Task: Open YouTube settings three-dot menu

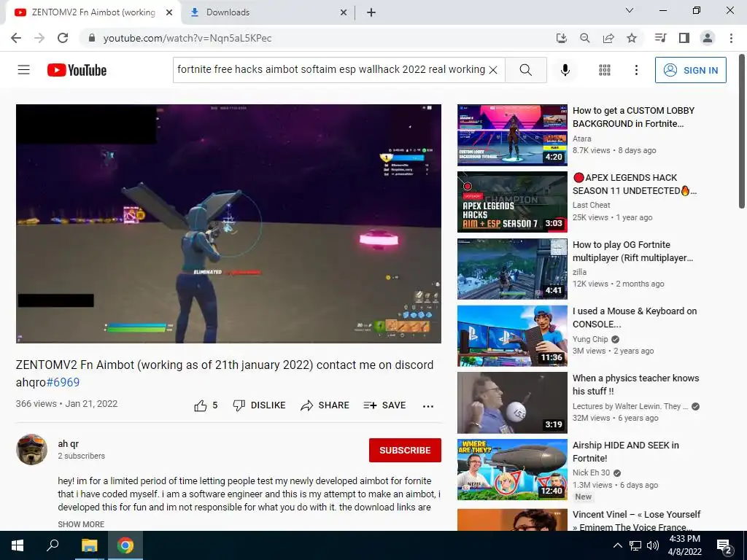Action: tap(636, 70)
